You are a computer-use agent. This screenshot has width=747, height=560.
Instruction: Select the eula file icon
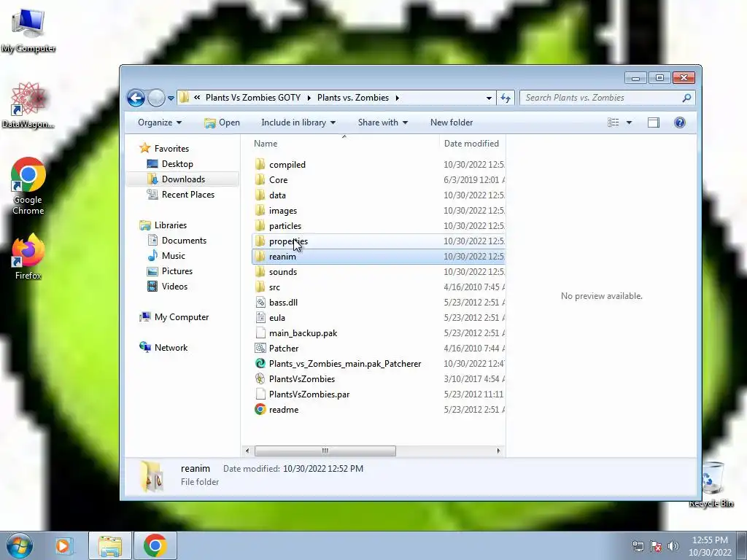click(260, 318)
